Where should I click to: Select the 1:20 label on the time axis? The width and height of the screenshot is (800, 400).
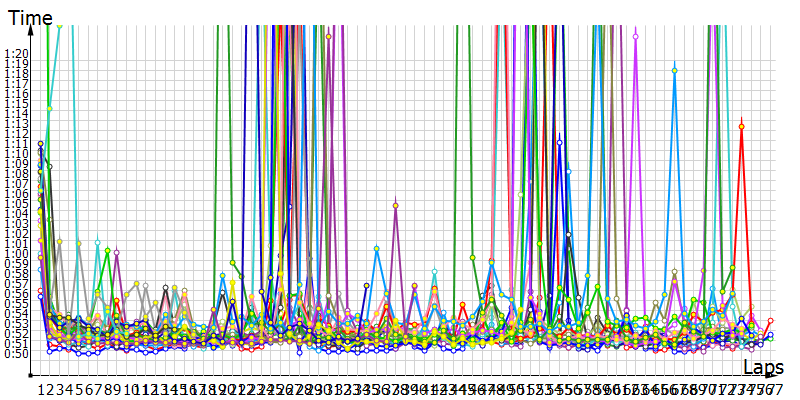(15, 54)
